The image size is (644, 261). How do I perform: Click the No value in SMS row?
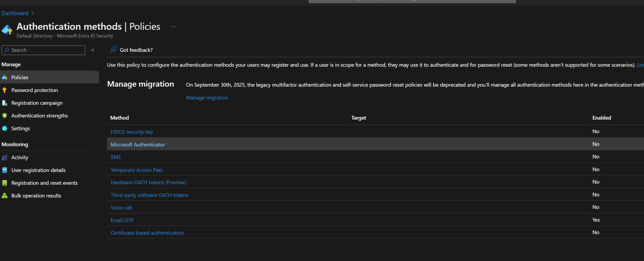(x=596, y=157)
